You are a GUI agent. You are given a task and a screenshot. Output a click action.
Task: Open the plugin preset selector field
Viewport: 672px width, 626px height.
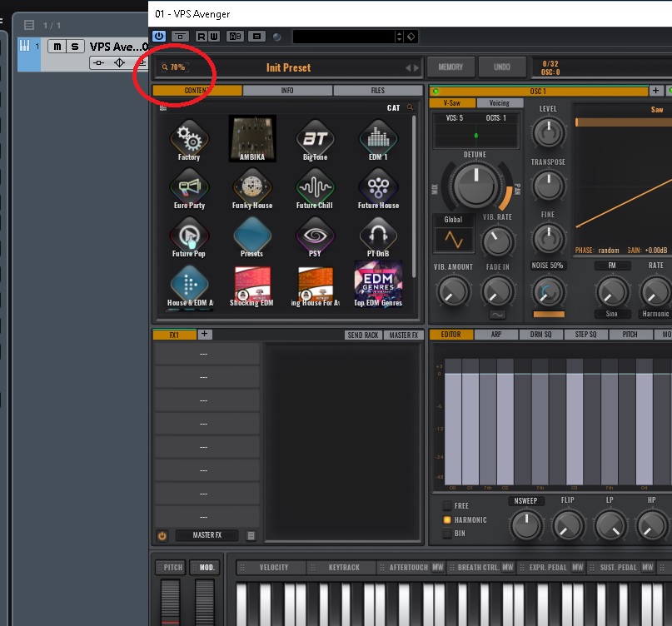344,37
